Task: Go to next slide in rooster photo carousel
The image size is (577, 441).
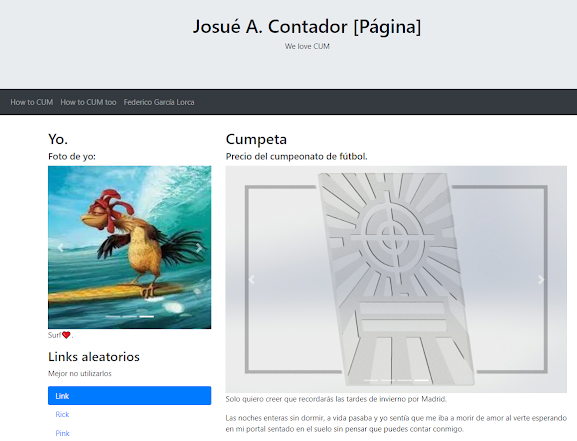Action: click(199, 247)
